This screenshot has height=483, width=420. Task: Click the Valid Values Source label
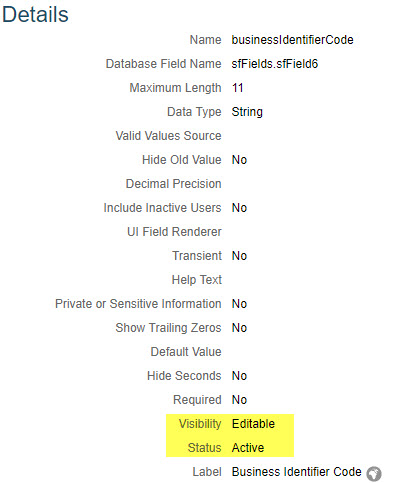point(168,136)
